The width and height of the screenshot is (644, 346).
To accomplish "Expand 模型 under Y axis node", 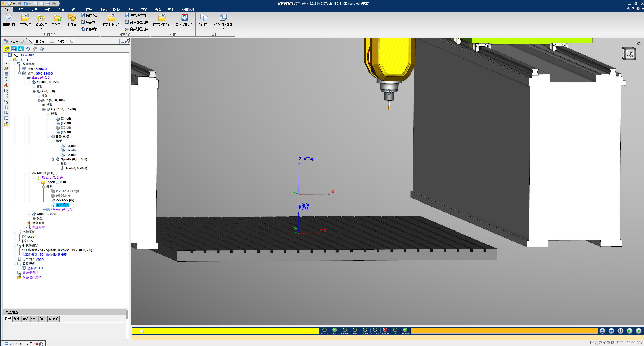I will coord(34,87).
